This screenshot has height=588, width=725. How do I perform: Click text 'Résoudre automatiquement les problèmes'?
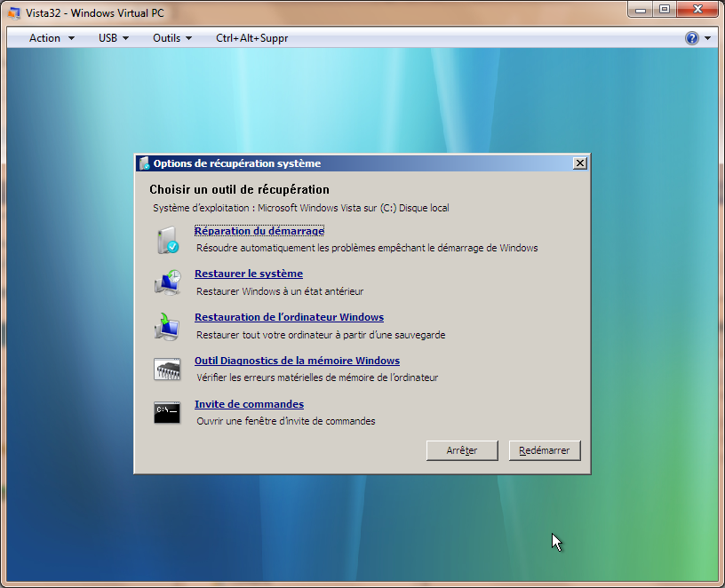pos(286,248)
